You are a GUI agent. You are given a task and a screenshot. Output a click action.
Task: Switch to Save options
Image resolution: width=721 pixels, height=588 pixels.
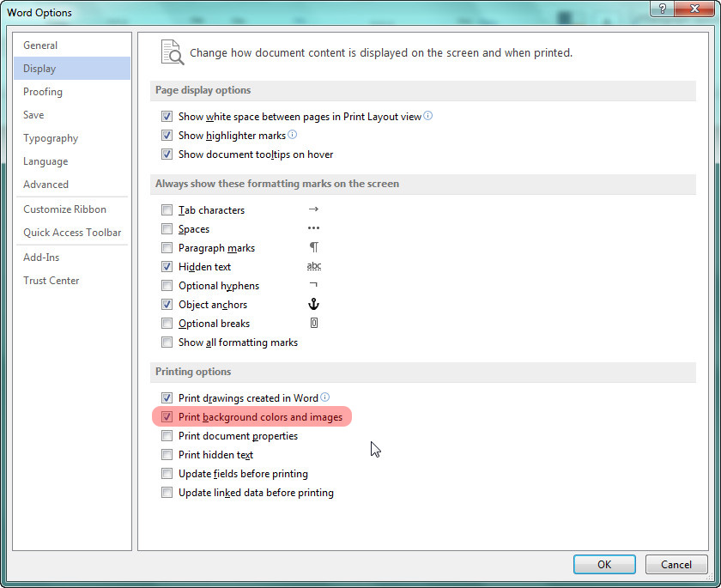72,114
